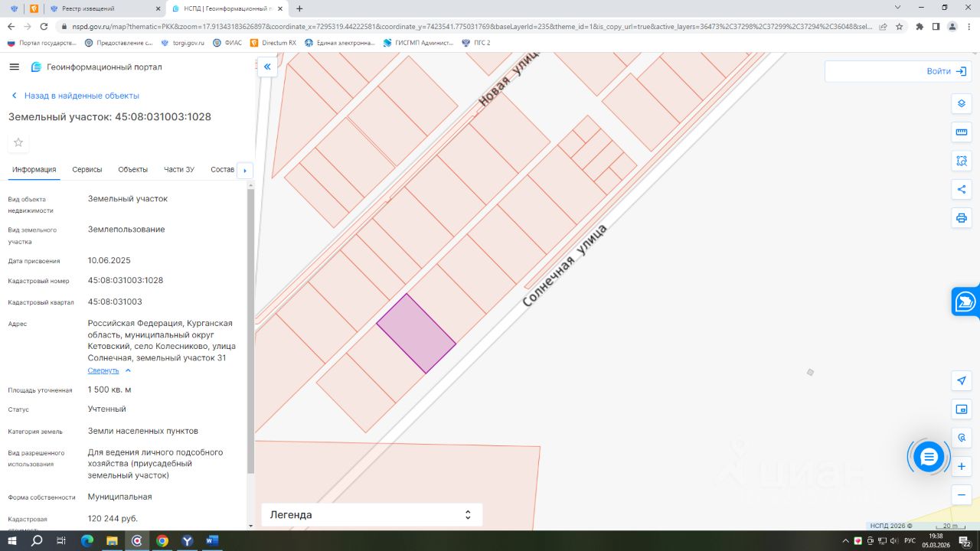Switch to the 'Состав' tab

point(222,170)
